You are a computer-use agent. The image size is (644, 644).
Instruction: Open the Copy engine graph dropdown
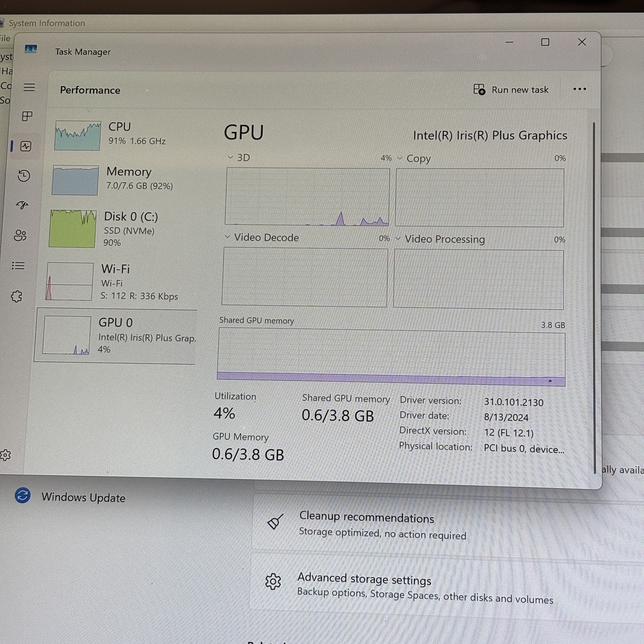(x=400, y=158)
